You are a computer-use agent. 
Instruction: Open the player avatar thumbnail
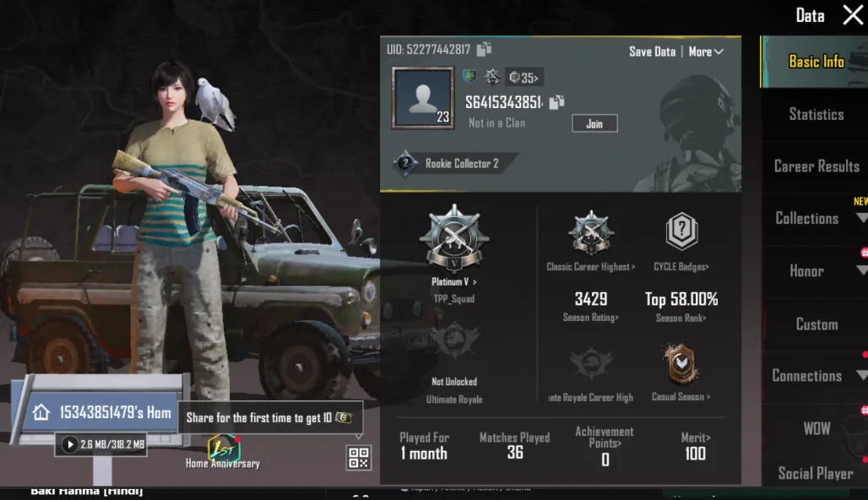[423, 98]
